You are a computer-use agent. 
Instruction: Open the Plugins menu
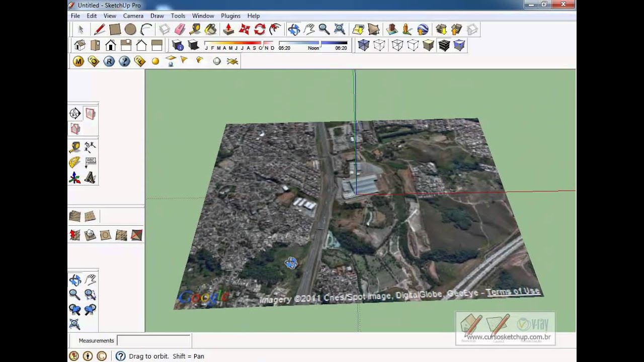click(x=230, y=16)
